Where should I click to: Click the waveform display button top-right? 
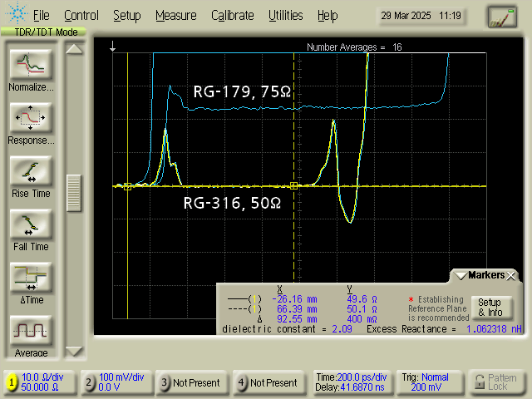(502, 17)
